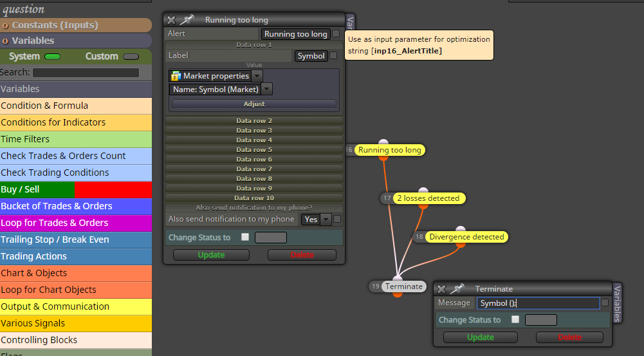The image size is (644, 356).
Task: Expand Data row 2
Action: click(254, 121)
